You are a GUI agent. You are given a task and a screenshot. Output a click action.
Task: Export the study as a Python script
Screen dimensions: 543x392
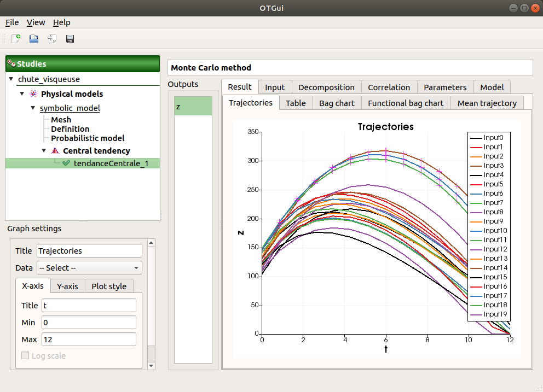(51, 39)
